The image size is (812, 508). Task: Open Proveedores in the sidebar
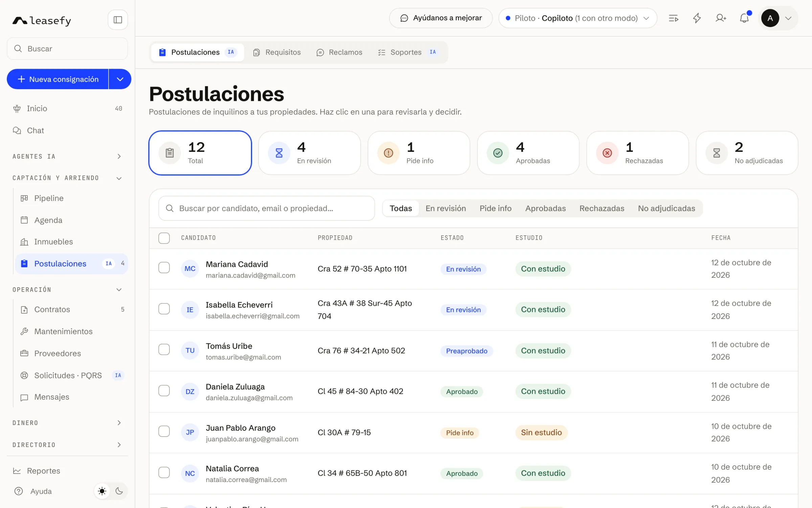tap(71, 353)
